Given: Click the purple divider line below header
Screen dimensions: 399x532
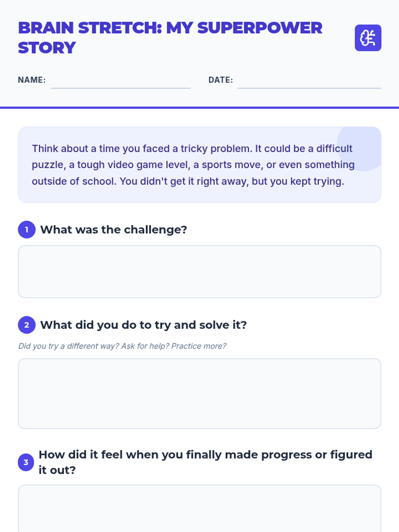Looking at the screenshot, I should coord(199,107).
